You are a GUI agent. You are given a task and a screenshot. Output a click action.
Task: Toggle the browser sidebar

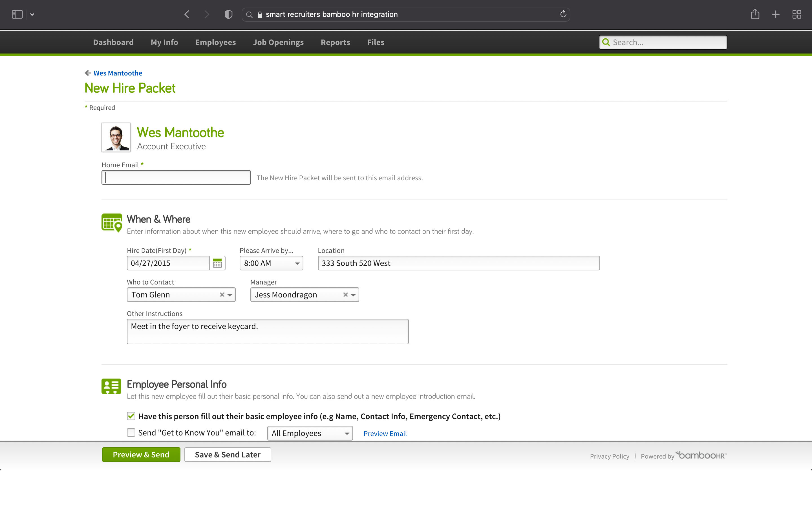click(x=17, y=14)
